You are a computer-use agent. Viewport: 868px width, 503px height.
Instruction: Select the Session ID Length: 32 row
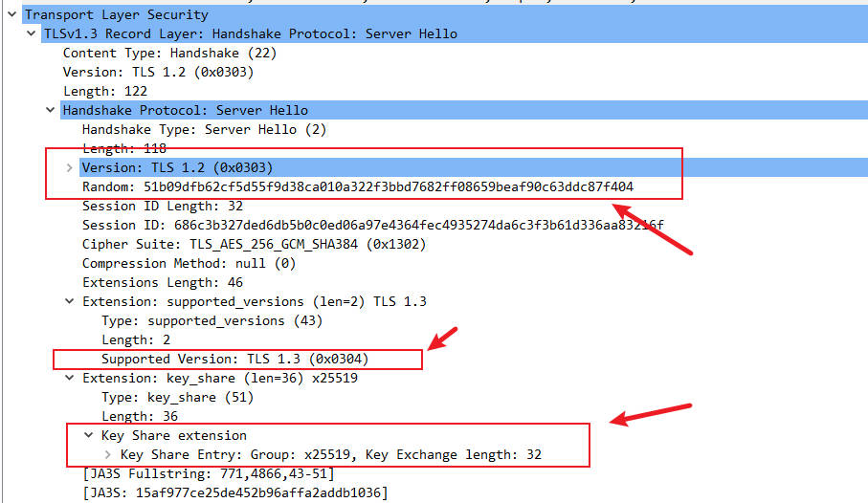tap(163, 206)
